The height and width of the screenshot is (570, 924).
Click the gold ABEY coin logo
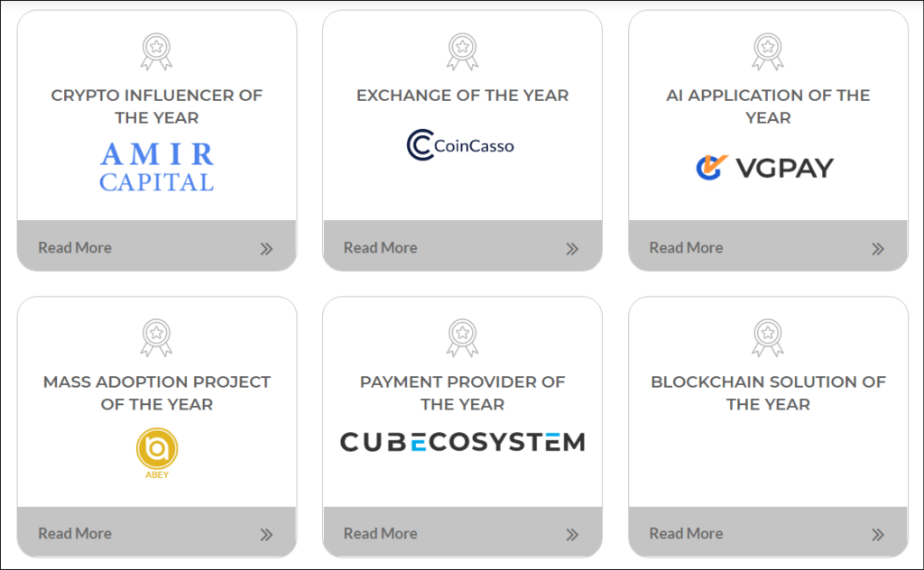coord(157,453)
